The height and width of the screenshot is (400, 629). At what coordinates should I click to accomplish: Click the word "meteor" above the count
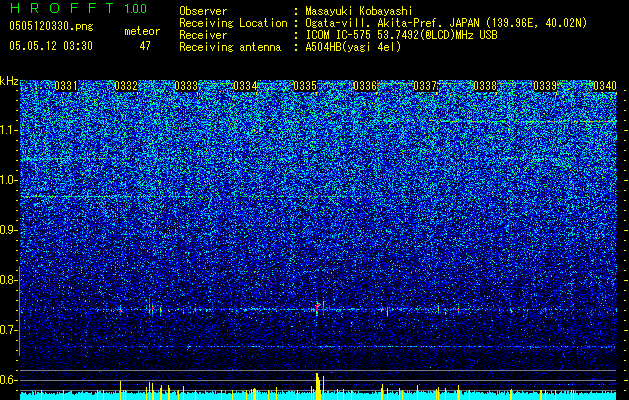tap(142, 31)
